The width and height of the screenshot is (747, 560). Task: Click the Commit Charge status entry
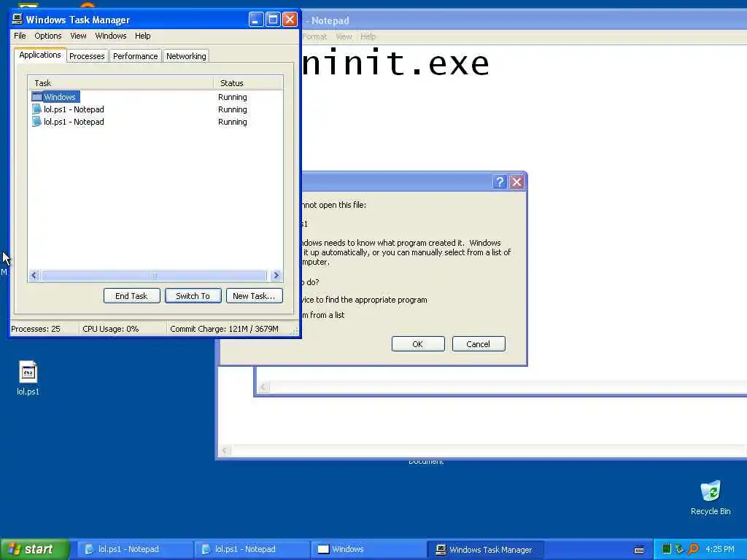pos(224,329)
